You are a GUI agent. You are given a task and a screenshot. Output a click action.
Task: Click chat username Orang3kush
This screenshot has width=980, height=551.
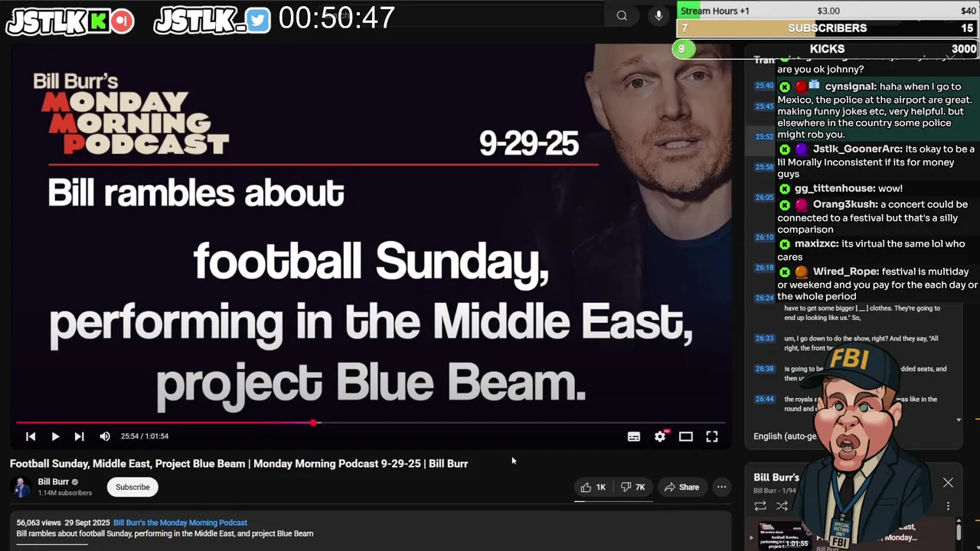point(845,204)
